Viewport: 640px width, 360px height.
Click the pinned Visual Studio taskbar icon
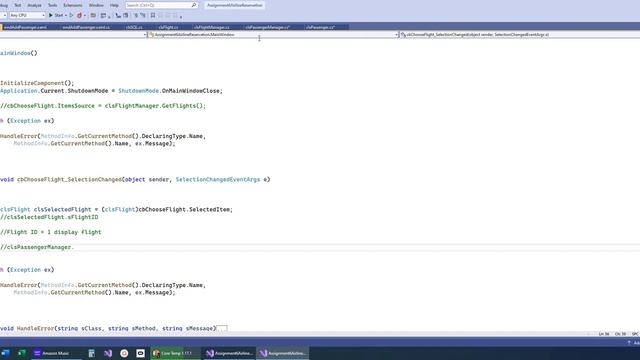[108, 353]
